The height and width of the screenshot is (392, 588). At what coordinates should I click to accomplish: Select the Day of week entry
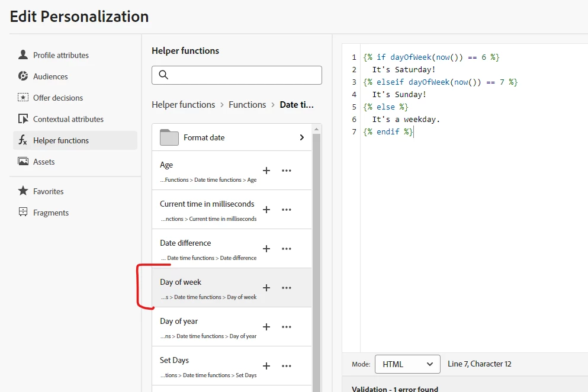click(232, 288)
